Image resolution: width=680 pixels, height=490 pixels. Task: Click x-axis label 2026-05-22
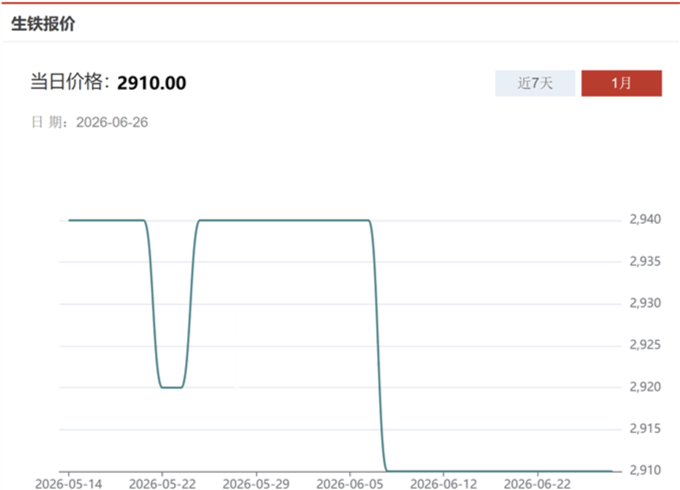click(x=162, y=483)
